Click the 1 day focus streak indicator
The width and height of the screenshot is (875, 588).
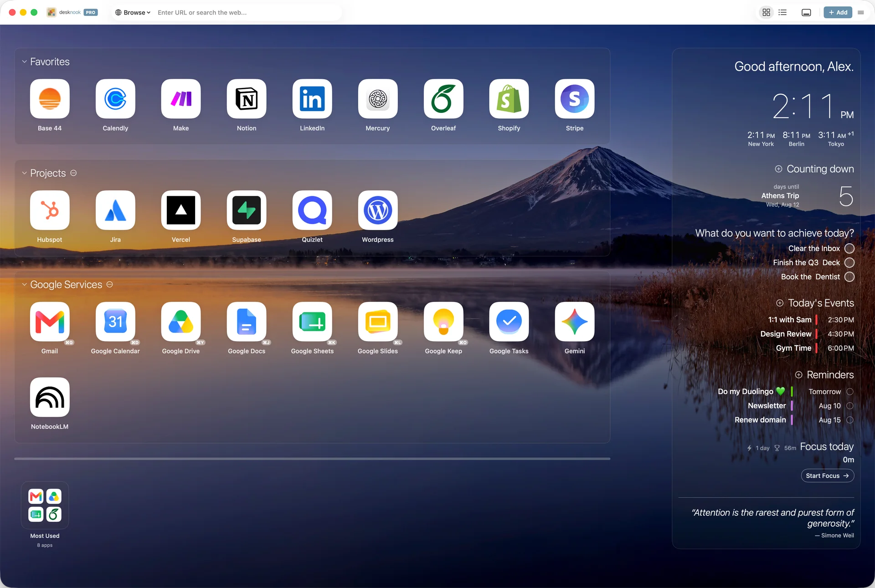tap(758, 448)
